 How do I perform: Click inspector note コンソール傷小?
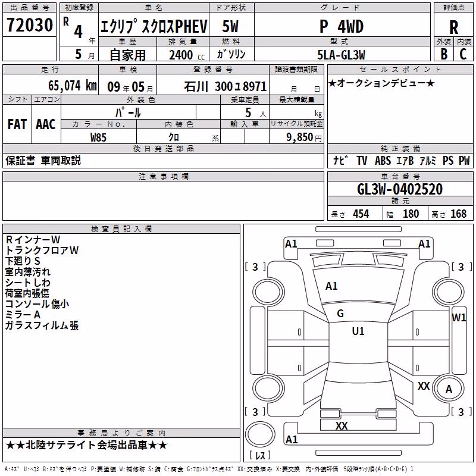(37, 304)
